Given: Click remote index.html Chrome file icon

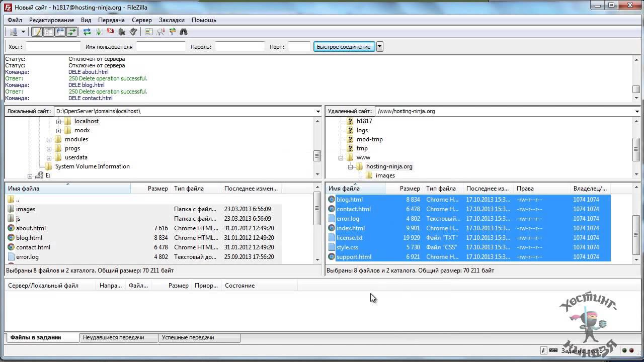Looking at the screenshot, I should (332, 228).
